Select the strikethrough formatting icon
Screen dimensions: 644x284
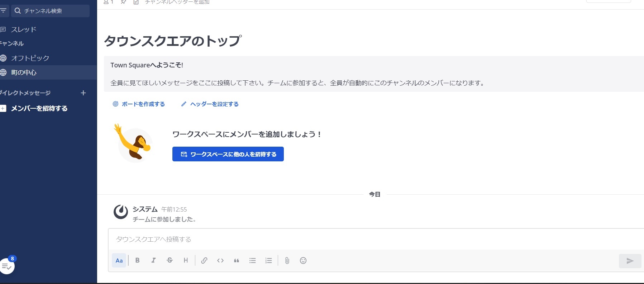[170, 261]
